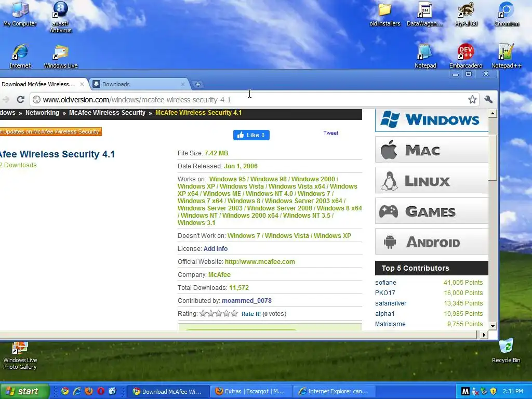The image size is (532, 399).
Task: Select the Recycle Bin icon
Action: [506, 351]
